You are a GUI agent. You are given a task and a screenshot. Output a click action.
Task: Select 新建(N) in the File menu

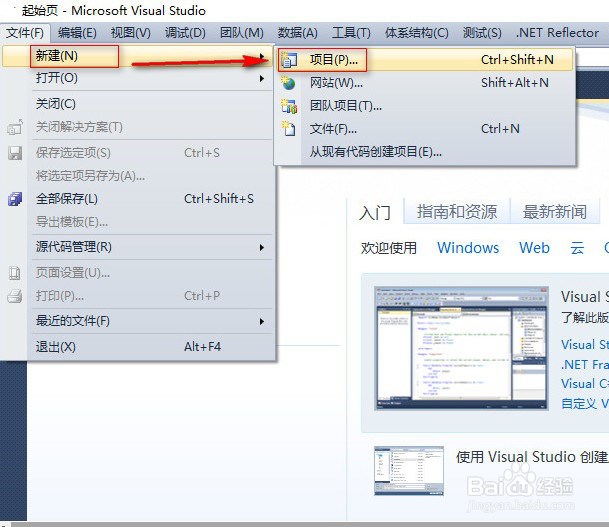click(x=137, y=56)
